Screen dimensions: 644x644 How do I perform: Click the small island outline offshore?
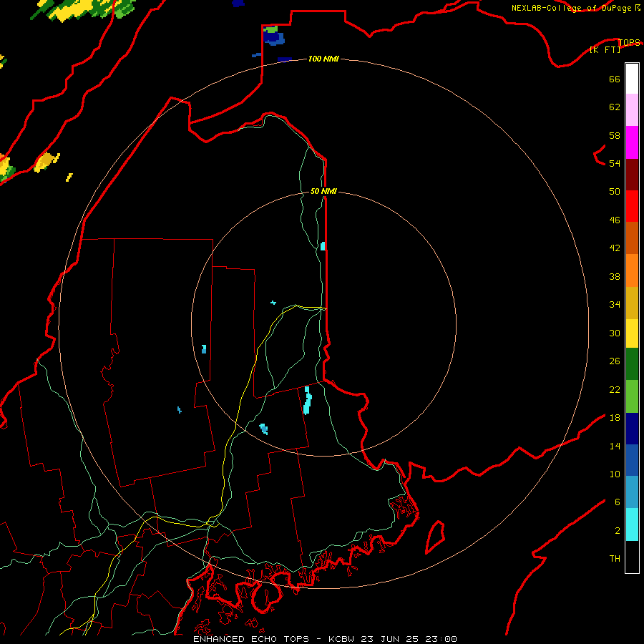tap(435, 537)
